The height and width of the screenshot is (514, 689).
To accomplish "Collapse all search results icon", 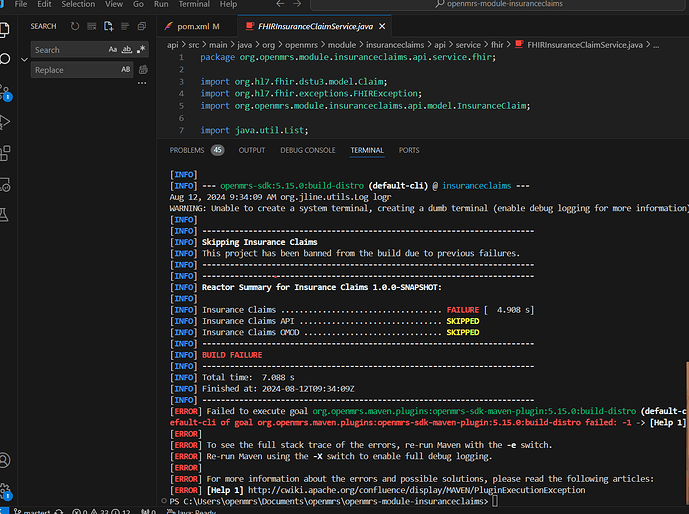I will click(x=141, y=26).
